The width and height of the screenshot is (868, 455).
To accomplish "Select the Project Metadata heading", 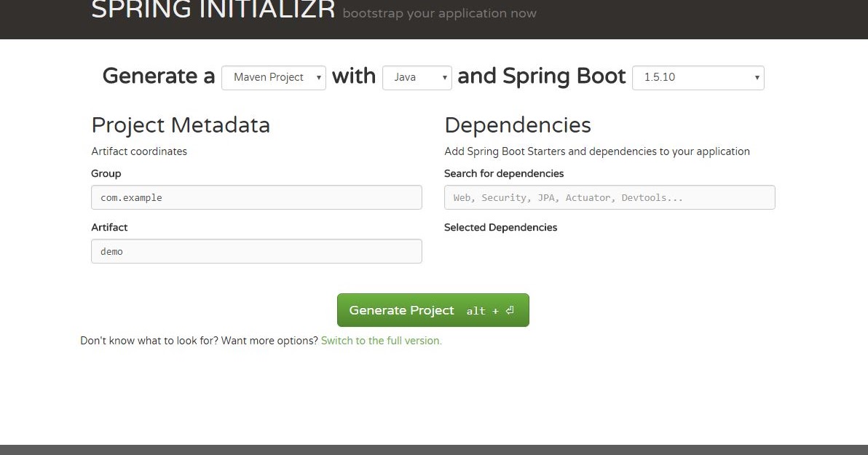I will point(181,125).
